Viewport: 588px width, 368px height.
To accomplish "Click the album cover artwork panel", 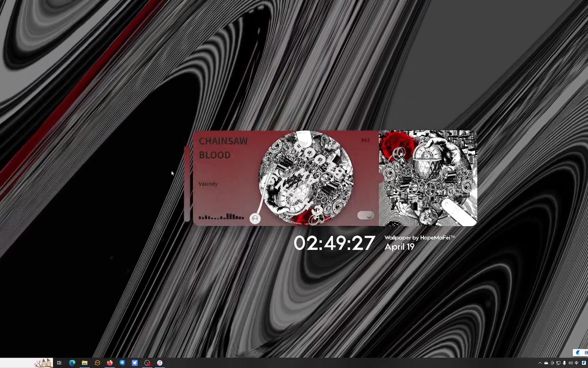I will 428,178.
